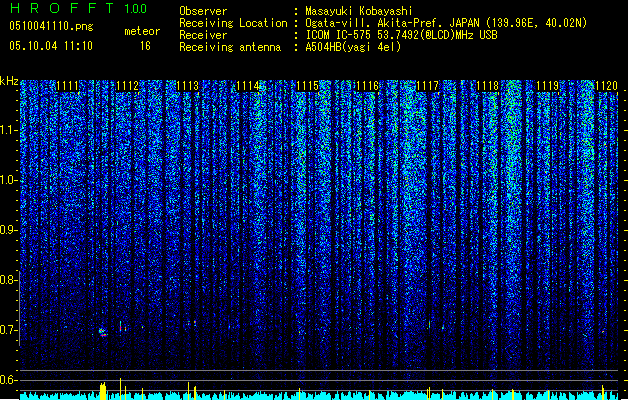Click the 0.6 kHz axis label
This screenshot has width=629, height=400.
coord(8,380)
